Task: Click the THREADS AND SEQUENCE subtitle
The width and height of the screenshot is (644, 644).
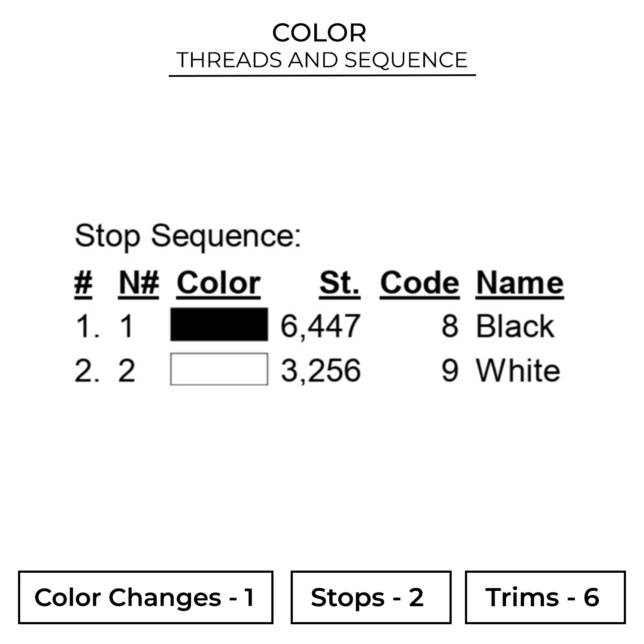Action: coord(322,60)
